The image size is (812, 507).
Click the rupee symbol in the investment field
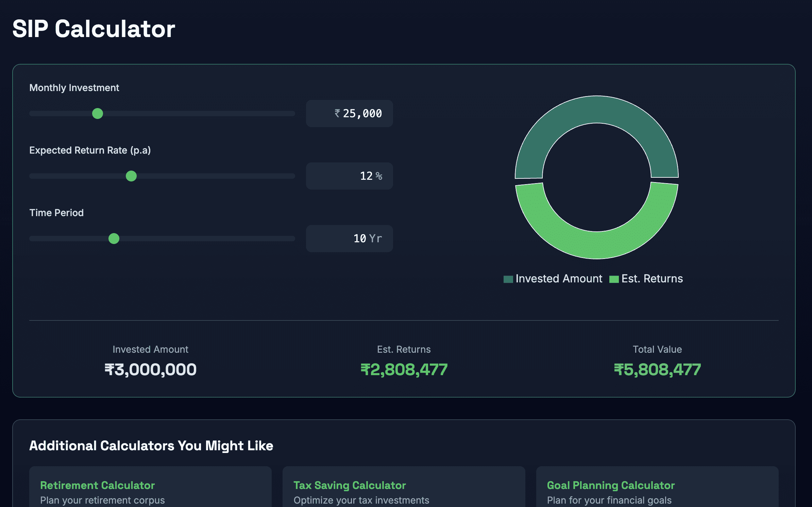pyautogui.click(x=337, y=113)
